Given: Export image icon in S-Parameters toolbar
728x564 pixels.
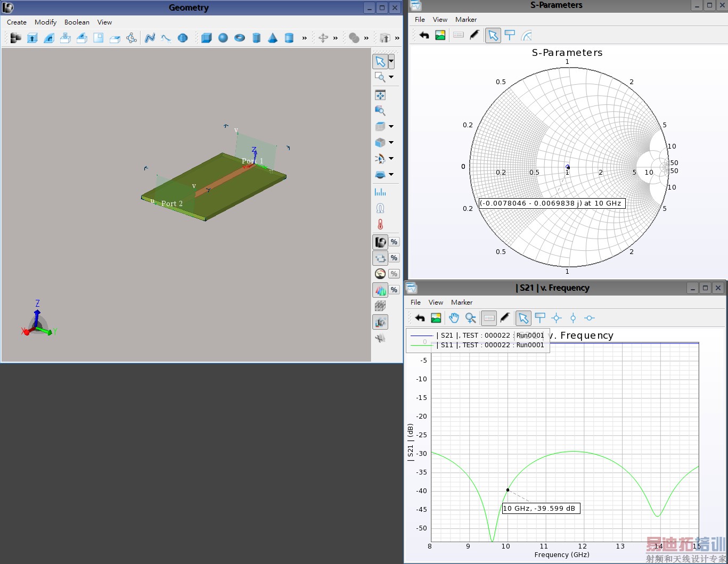Looking at the screenshot, I should tap(440, 35).
